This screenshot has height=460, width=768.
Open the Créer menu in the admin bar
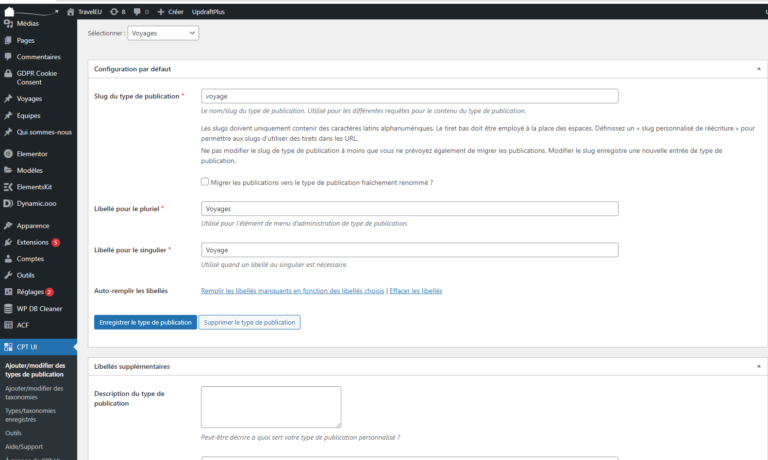169,11
